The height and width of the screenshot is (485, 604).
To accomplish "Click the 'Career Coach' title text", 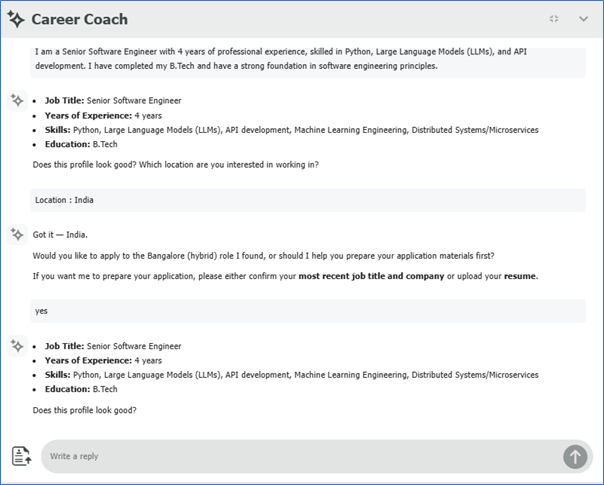I will pos(79,19).
